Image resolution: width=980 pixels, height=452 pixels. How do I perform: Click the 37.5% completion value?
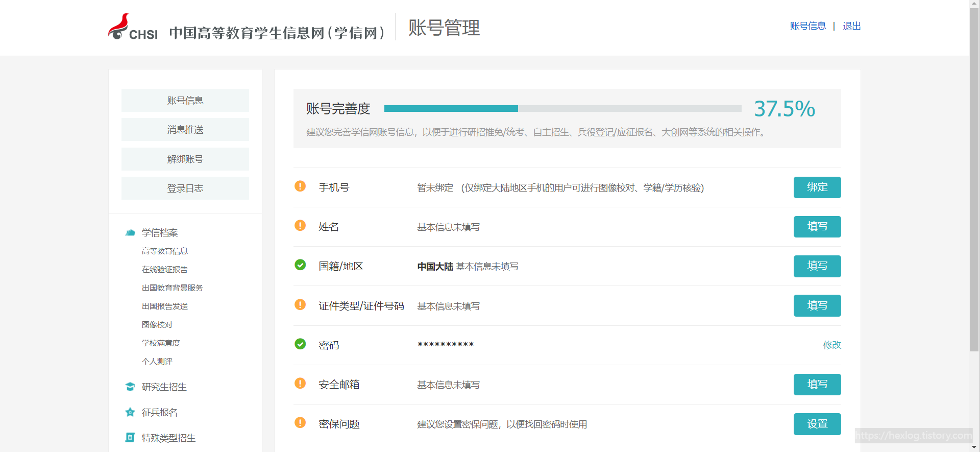click(785, 109)
